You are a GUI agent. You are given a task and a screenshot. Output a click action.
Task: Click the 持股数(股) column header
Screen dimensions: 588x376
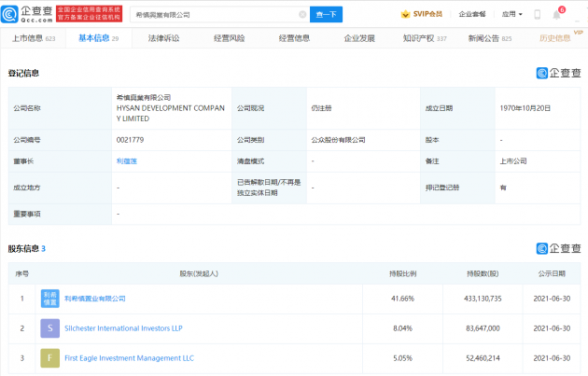tap(483, 273)
